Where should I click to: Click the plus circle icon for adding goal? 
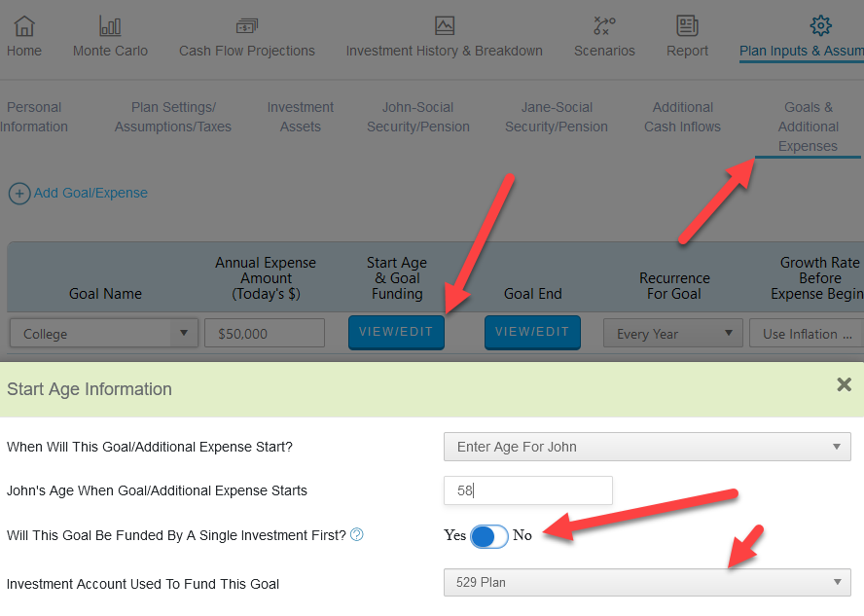(19, 194)
